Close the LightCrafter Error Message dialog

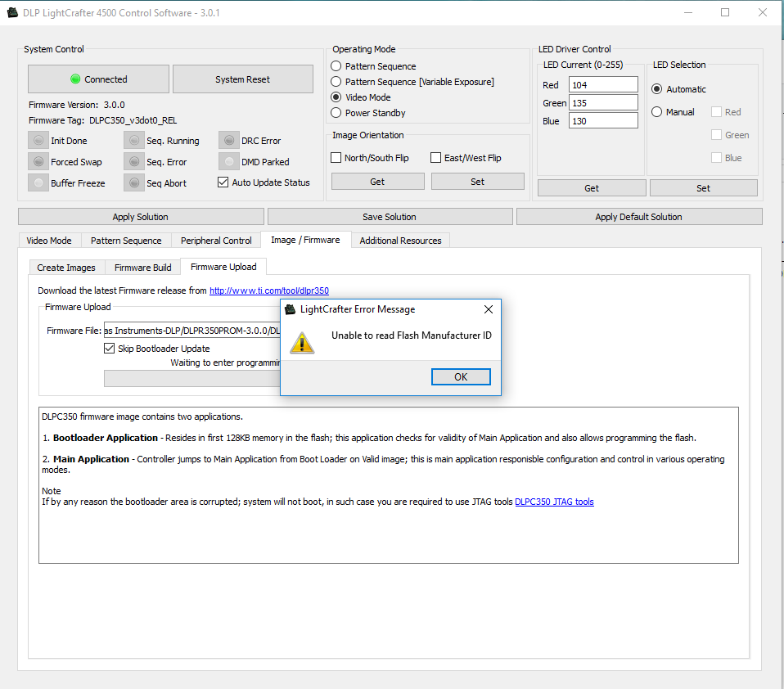click(489, 309)
